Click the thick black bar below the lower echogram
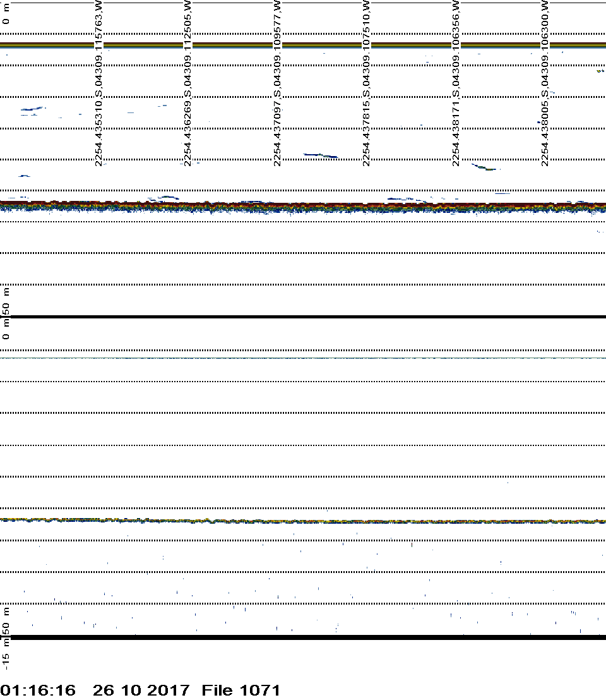Viewport: 606px width, 700px height. coord(303,637)
